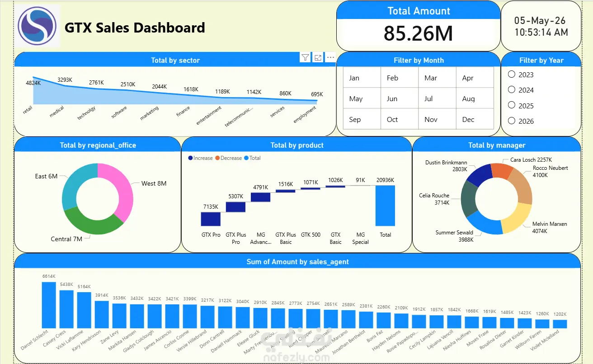Click the 'Total by product' title
Screen dimensions: 593x364
(x=297, y=145)
